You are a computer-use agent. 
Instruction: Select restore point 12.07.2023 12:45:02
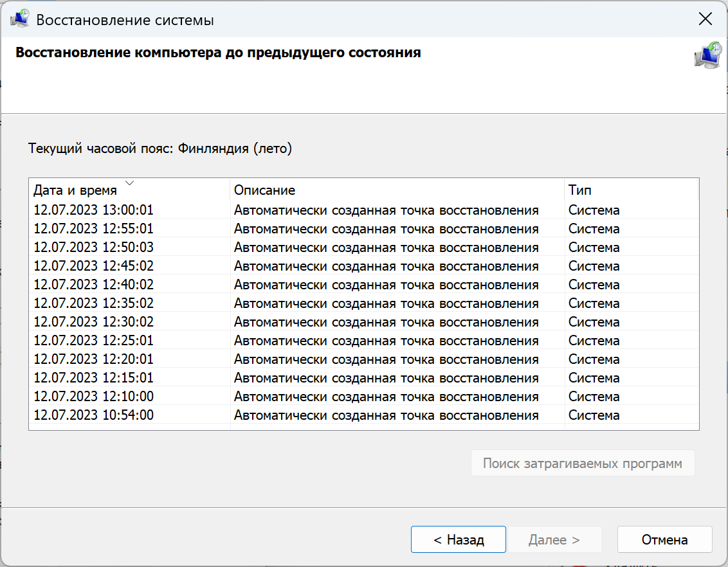pyautogui.click(x=363, y=266)
